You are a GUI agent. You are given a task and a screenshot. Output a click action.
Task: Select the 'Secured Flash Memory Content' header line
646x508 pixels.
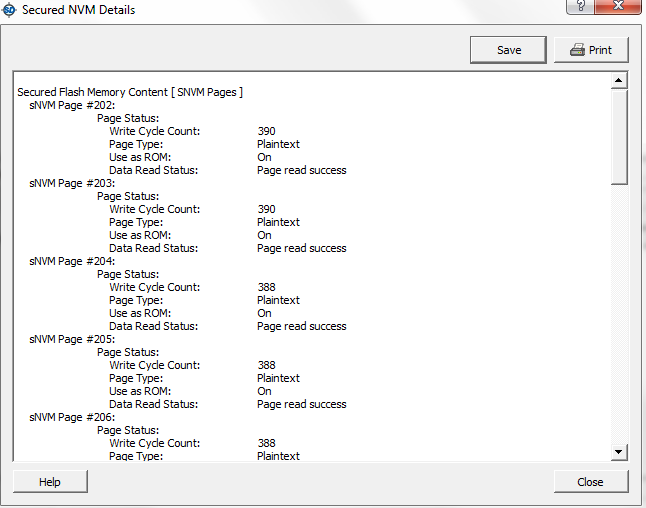click(x=130, y=92)
